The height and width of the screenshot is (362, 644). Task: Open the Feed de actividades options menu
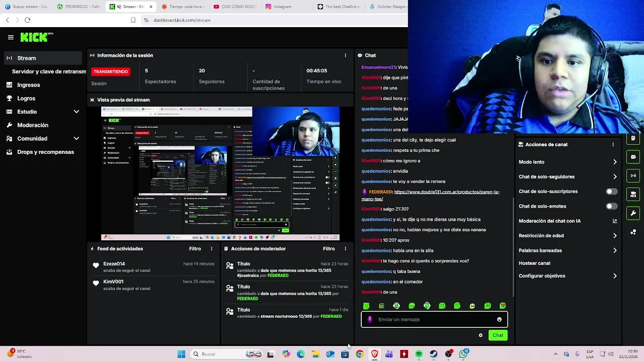click(x=211, y=249)
